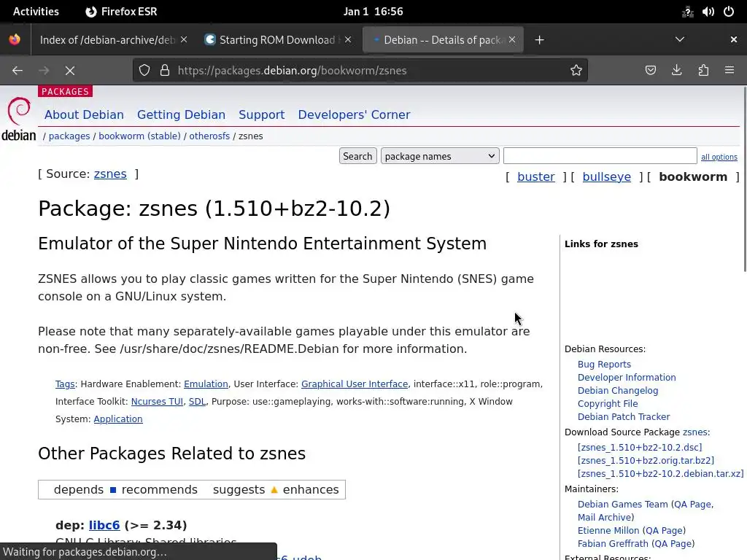This screenshot has height=560, width=747.
Task: Open the Tags link
Action: [x=65, y=384]
